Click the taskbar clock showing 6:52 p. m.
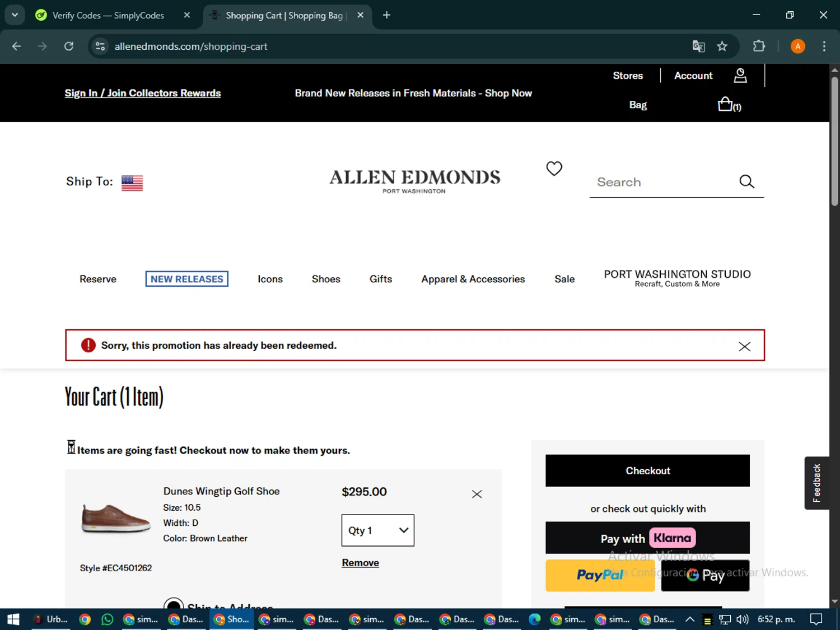840x630 pixels. (776, 619)
